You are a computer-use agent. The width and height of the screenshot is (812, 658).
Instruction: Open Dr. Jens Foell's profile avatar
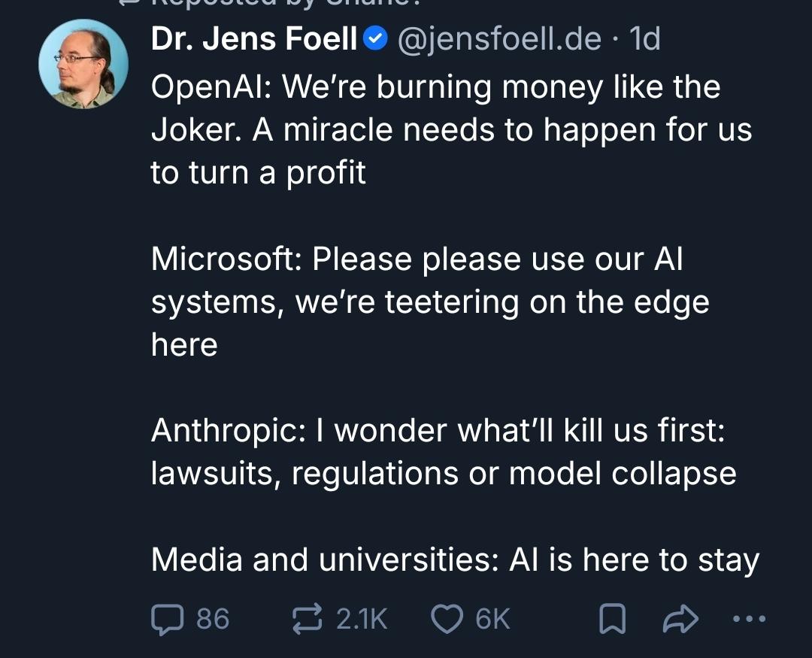coord(83,65)
